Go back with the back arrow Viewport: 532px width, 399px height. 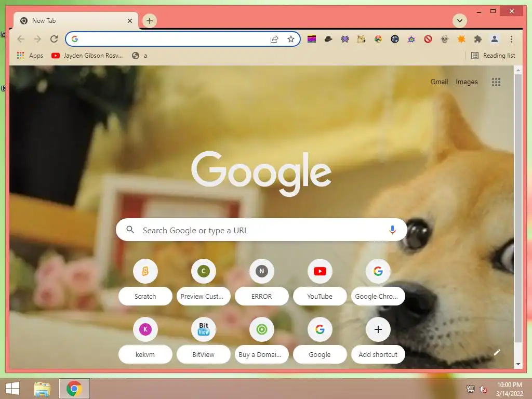[x=21, y=39]
